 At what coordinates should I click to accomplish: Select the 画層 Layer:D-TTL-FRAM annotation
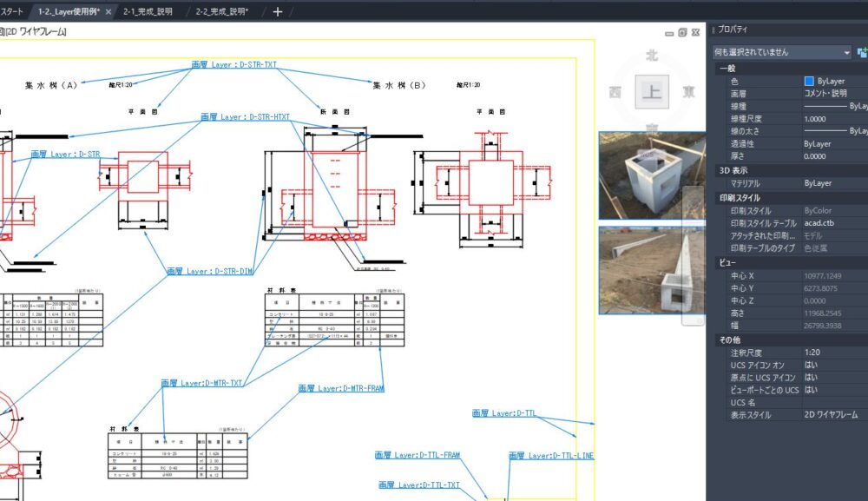pos(418,455)
